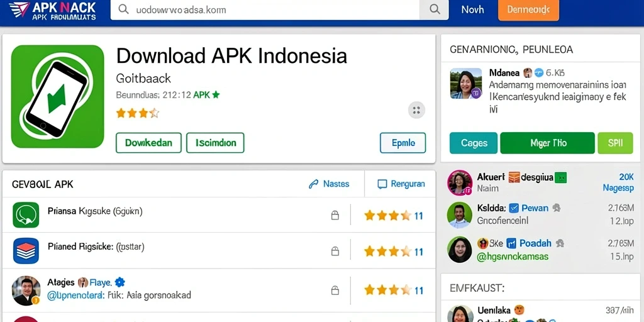Click the Miger Ftio button

(x=548, y=143)
